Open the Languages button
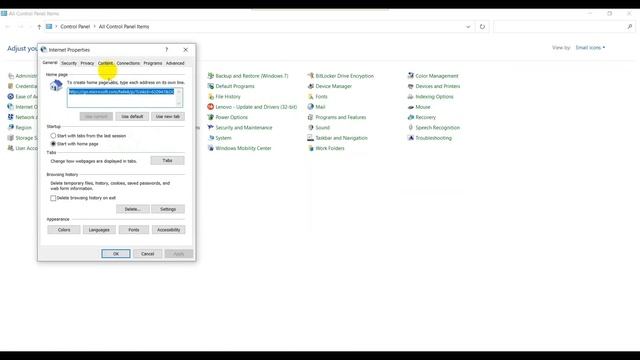 point(99,230)
